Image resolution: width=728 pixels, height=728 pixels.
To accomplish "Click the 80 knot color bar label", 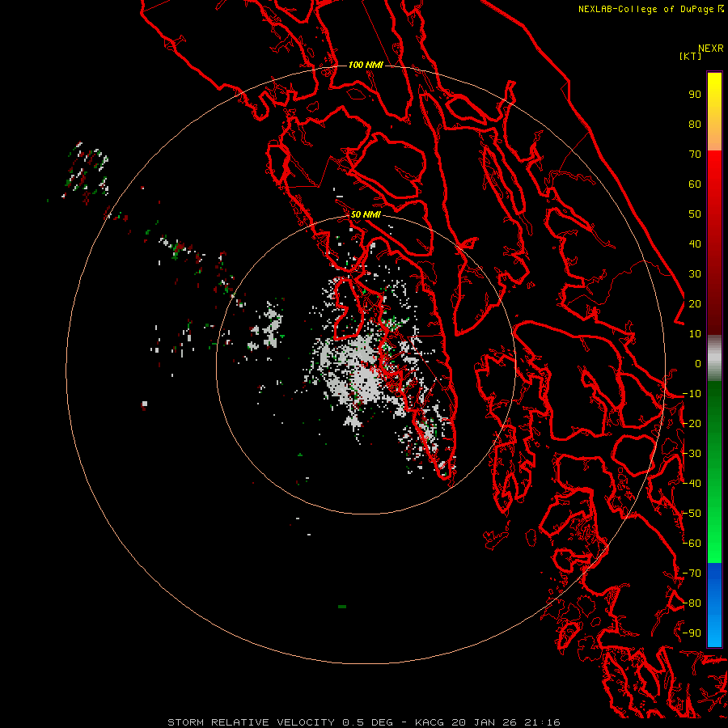I will click(x=695, y=125).
